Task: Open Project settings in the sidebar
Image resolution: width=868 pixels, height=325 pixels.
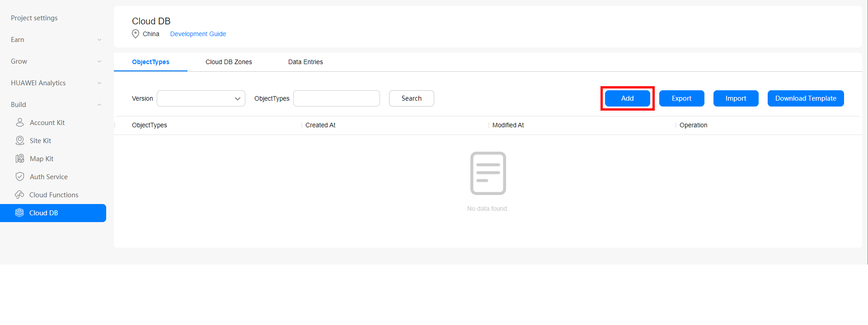Action: coord(34,18)
